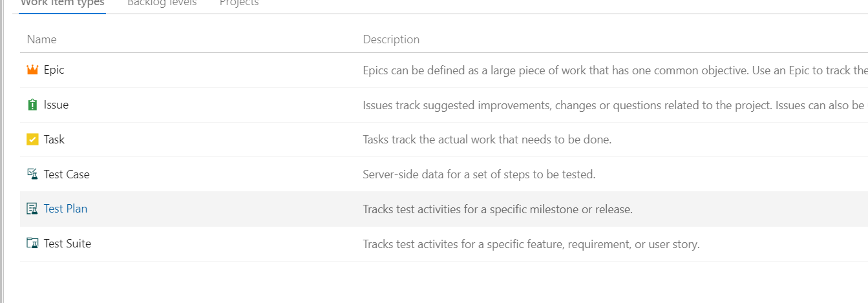The height and width of the screenshot is (303, 868).
Task: Click the Test Suite folder icon
Action: (33, 244)
